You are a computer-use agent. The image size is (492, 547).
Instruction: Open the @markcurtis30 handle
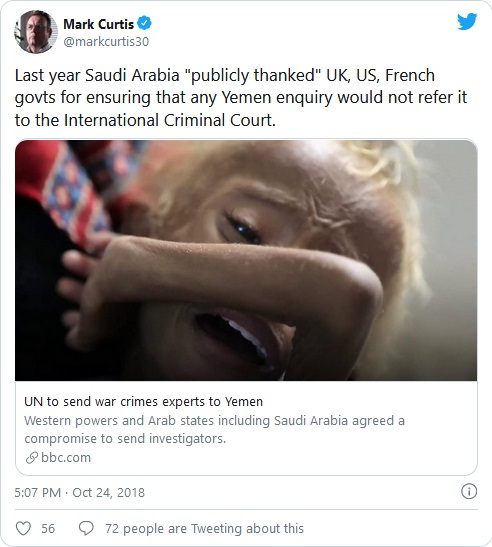click(x=106, y=42)
